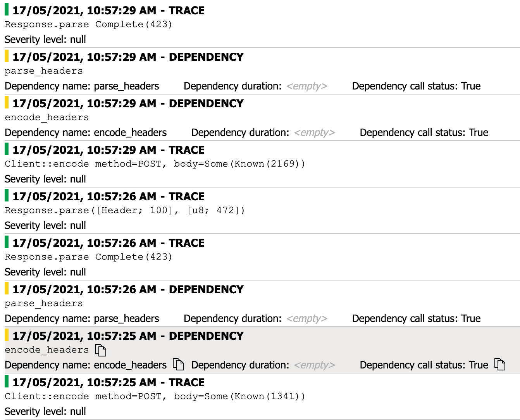Click yellow severity bar of parse_headers at 10:57:29
520x420 pixels.
pyautogui.click(x=7, y=57)
